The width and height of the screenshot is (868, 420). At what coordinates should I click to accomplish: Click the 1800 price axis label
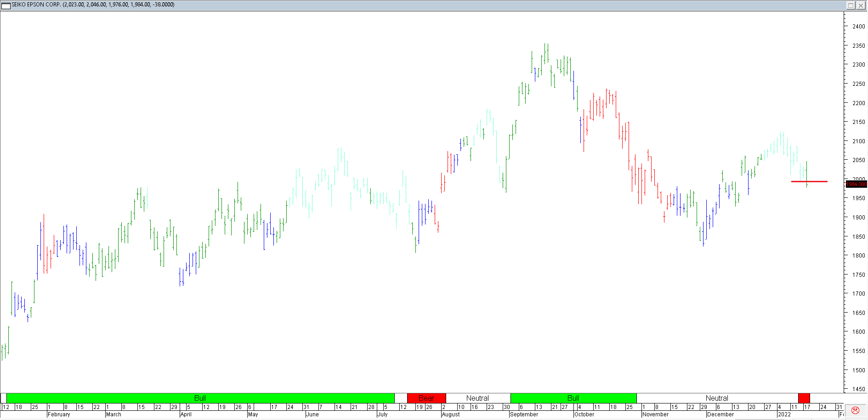tap(859, 256)
